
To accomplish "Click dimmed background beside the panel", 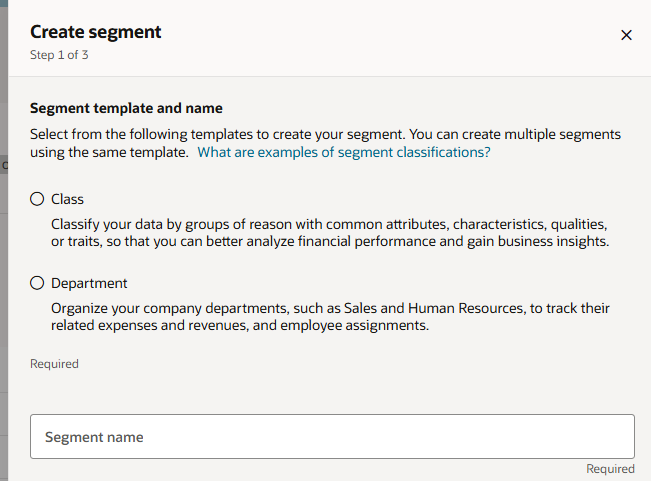I will (x=4, y=291).
